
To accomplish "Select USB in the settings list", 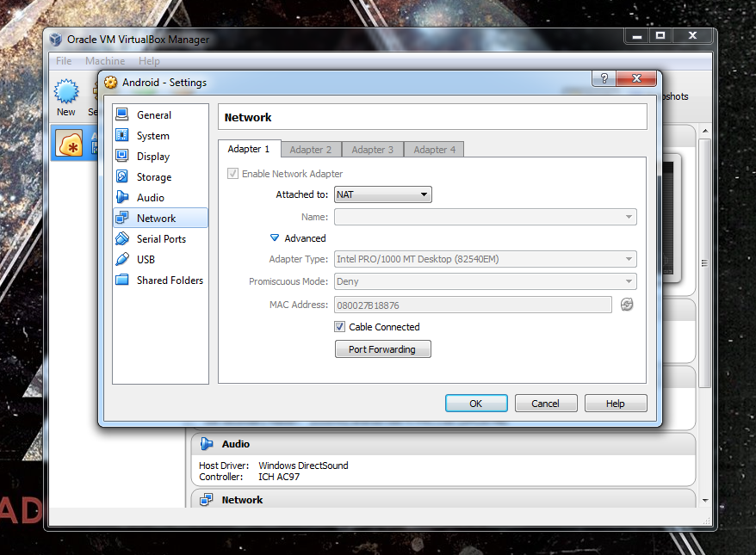I will [160, 260].
